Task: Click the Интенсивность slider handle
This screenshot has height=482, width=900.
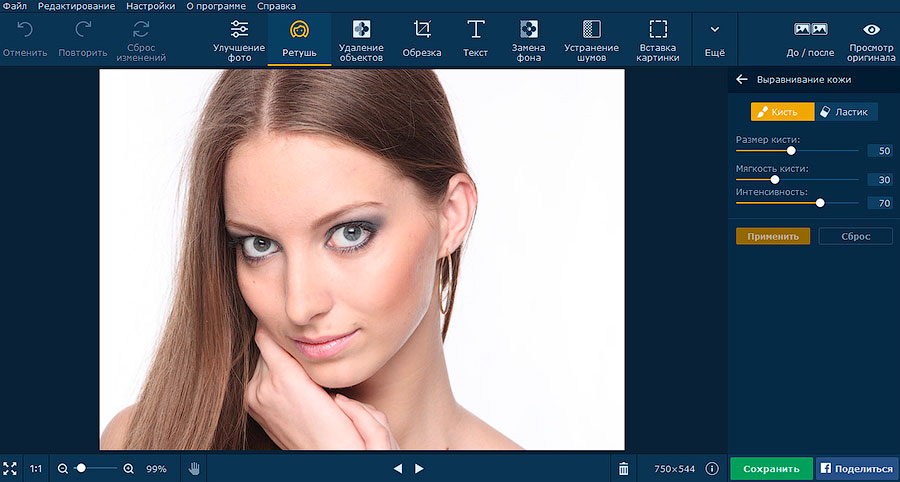Action: pyautogui.click(x=820, y=203)
